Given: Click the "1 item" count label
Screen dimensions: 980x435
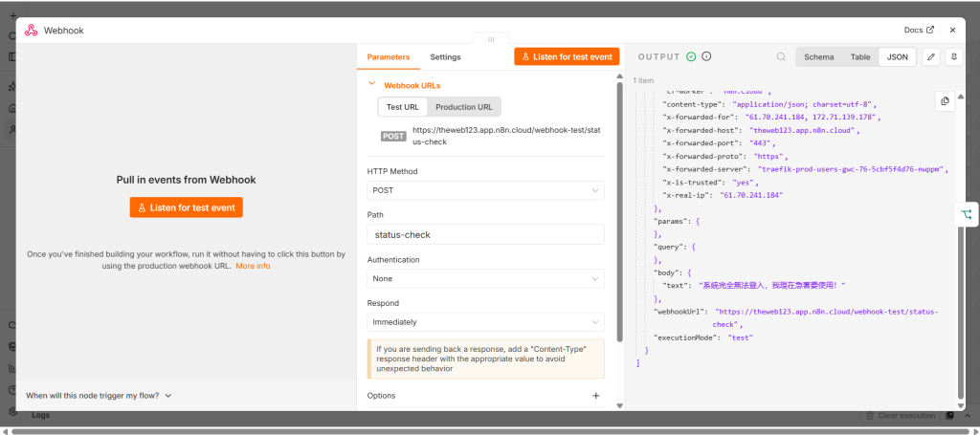Looking at the screenshot, I should coord(643,80).
